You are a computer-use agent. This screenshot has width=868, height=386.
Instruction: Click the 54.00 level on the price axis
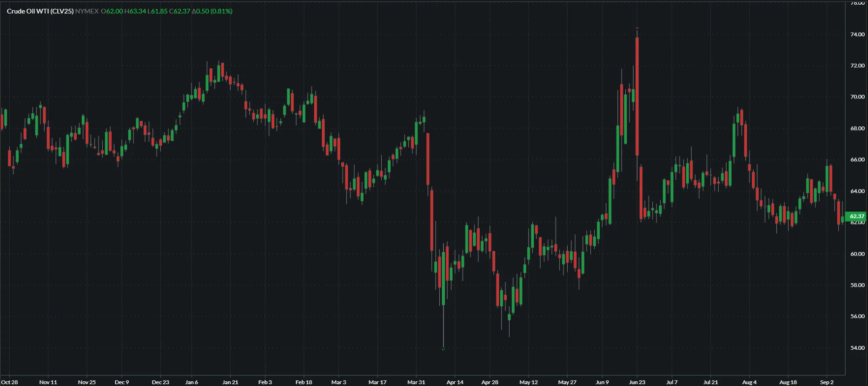coord(857,347)
